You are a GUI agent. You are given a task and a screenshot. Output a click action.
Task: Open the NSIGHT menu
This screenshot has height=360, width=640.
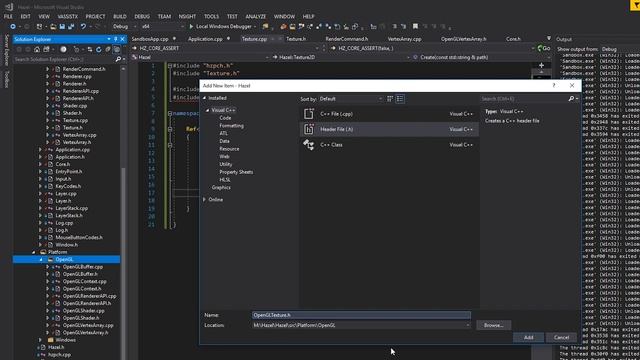[187, 16]
